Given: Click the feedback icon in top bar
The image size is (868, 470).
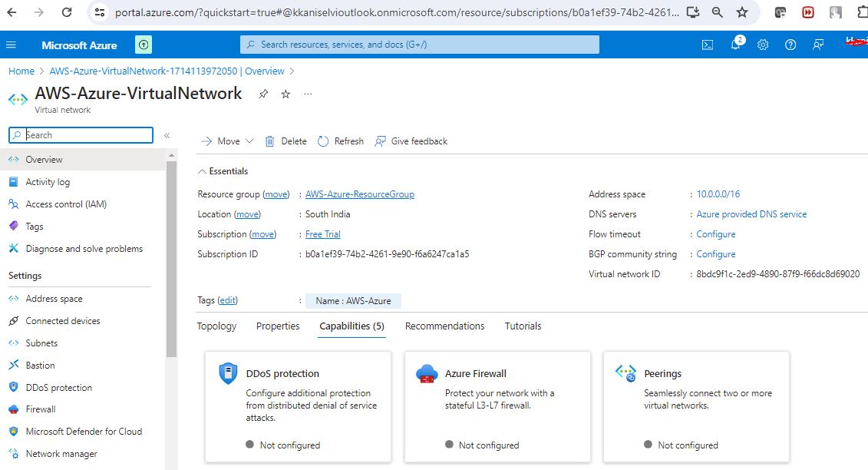Looking at the screenshot, I should [x=818, y=45].
